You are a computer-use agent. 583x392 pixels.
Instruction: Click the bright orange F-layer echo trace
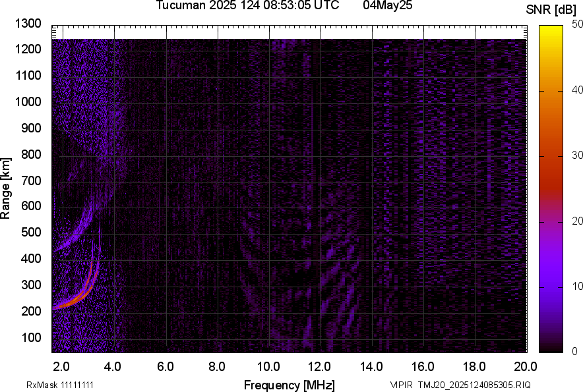78,297
